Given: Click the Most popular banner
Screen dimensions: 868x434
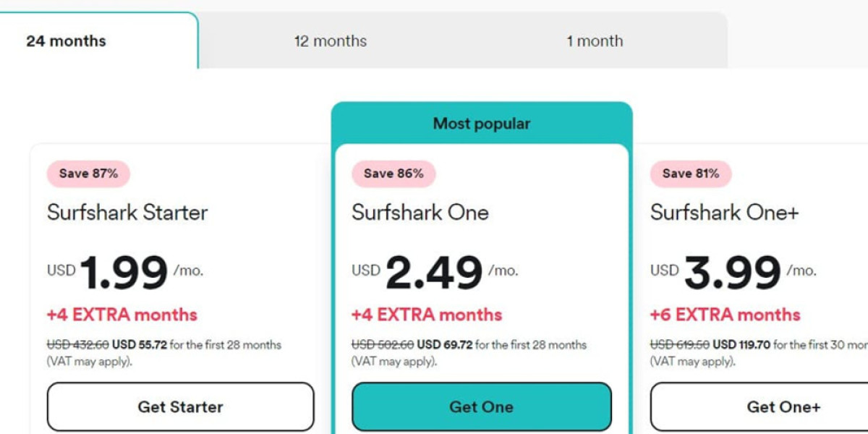Looking at the screenshot, I should coord(482,124).
